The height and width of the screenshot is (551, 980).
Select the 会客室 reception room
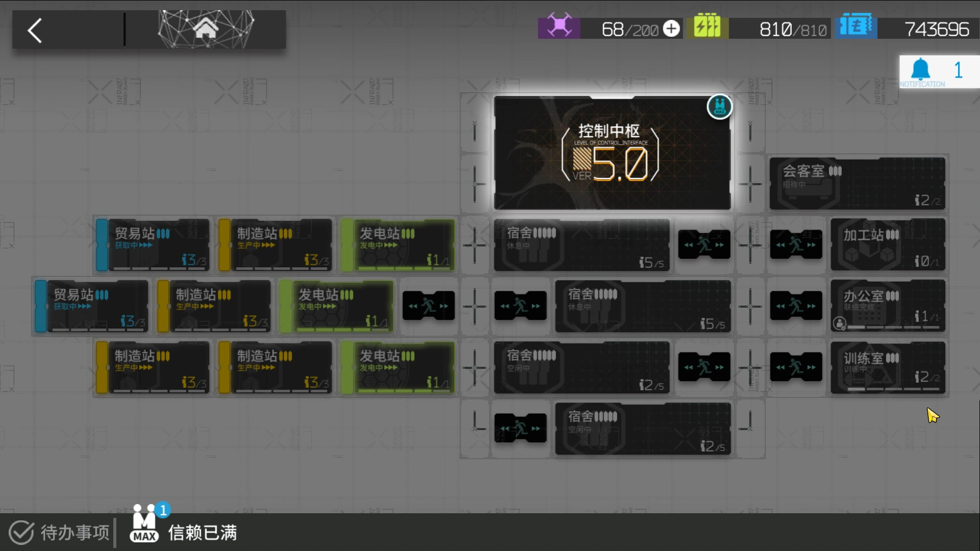[x=857, y=184]
